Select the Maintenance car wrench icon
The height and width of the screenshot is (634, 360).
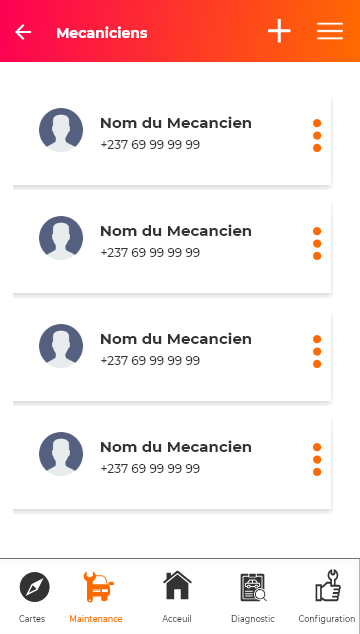[x=98, y=587]
